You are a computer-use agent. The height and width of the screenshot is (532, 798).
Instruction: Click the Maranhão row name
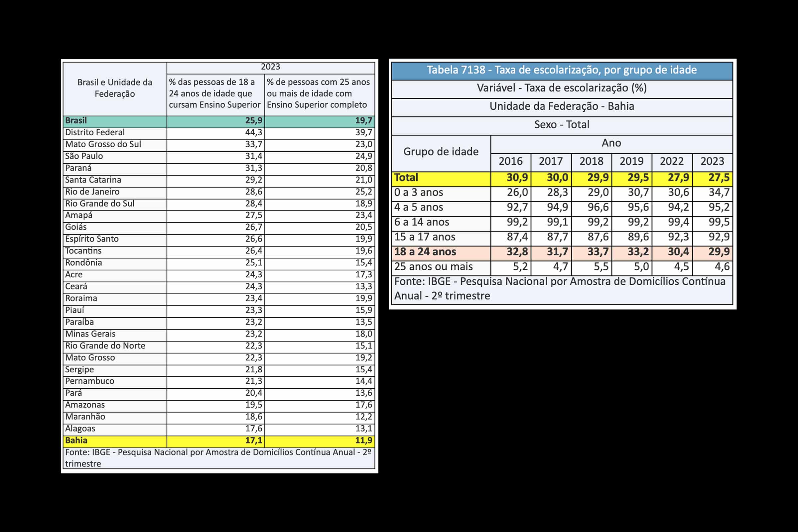[x=85, y=417]
